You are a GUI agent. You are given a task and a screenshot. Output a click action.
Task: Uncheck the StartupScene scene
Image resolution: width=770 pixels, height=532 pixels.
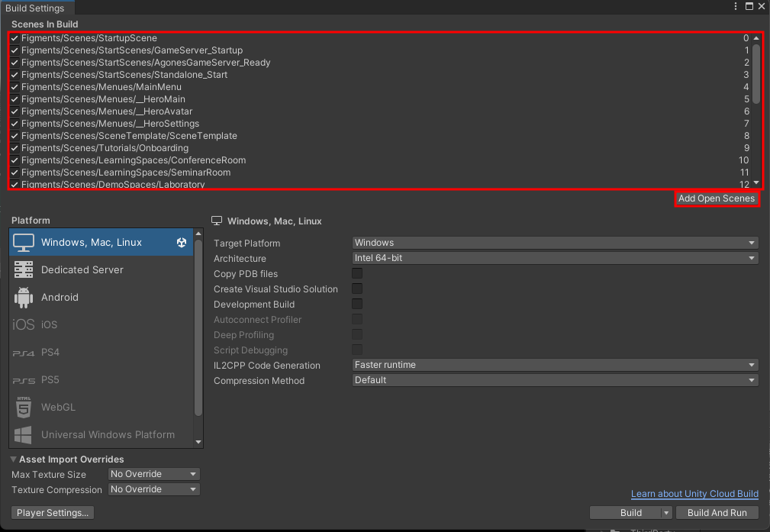(x=14, y=38)
